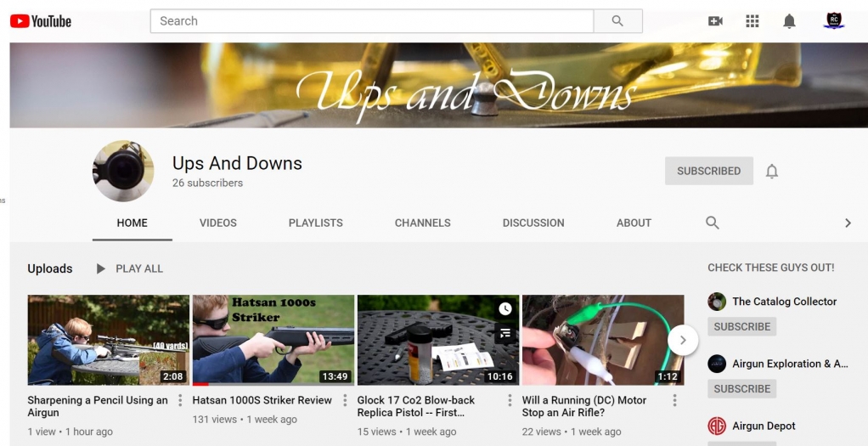Screen dimensions: 868x446
Task: Open the YouTube home logo
Action: pyautogui.click(x=41, y=21)
